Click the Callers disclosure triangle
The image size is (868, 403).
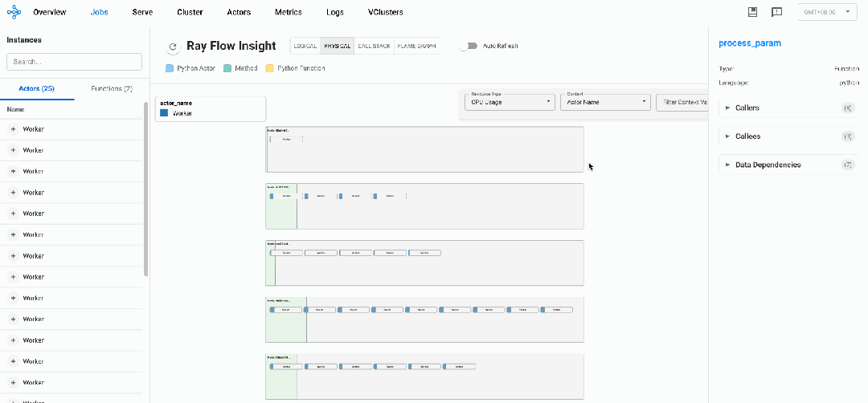click(728, 108)
